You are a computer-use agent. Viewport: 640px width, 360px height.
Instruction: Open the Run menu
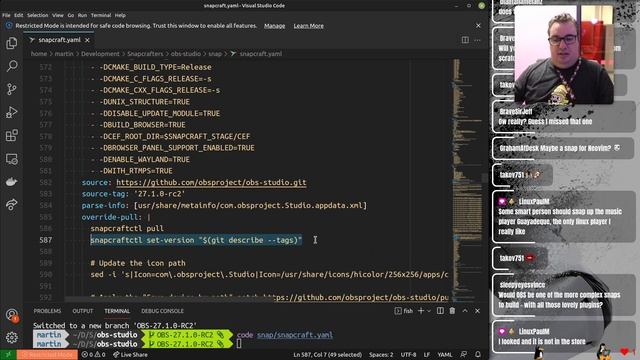pos(82,15)
